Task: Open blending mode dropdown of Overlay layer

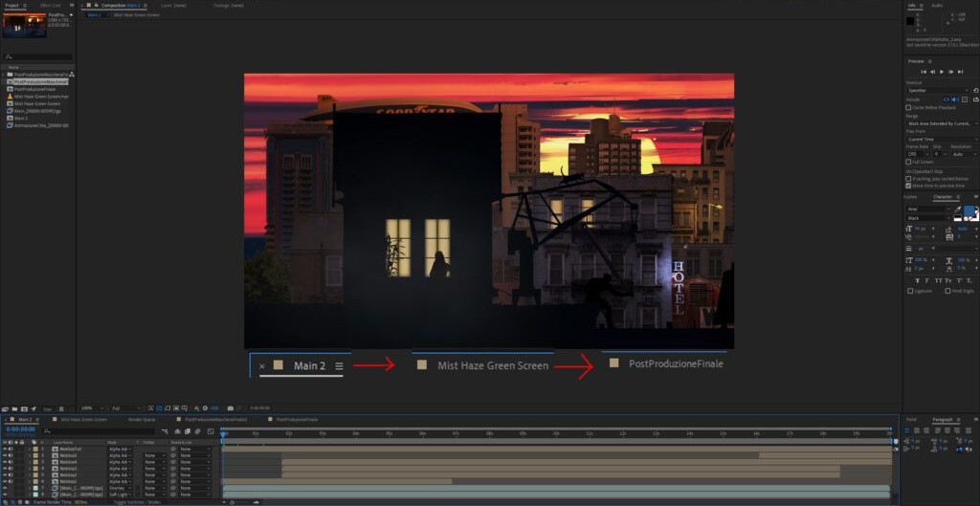Action: coord(120,488)
